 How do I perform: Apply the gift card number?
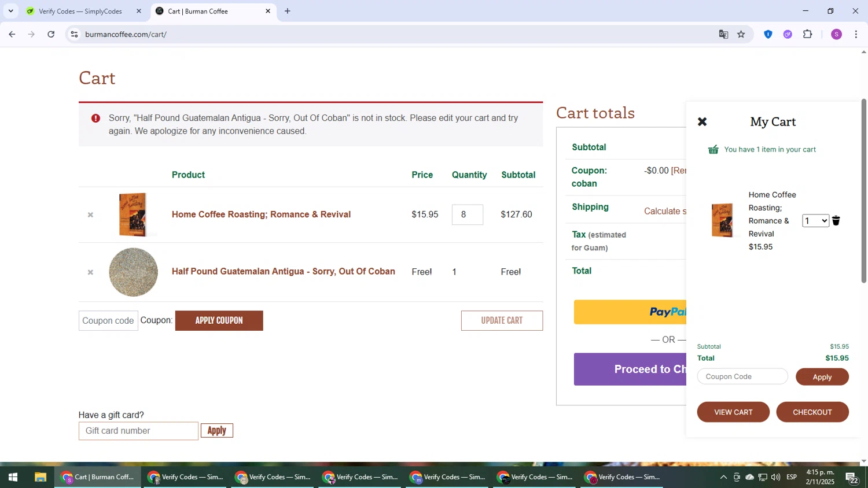point(217,430)
